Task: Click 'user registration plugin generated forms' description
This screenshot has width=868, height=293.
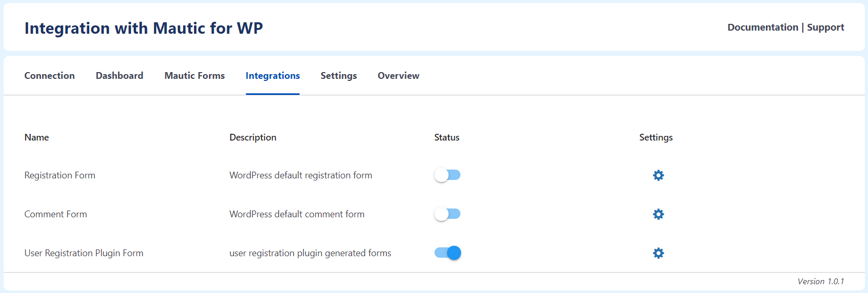Action: 310,253
